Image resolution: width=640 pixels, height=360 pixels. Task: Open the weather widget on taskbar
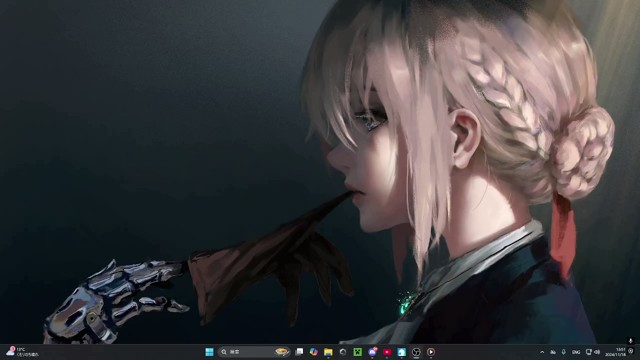(x=22, y=352)
